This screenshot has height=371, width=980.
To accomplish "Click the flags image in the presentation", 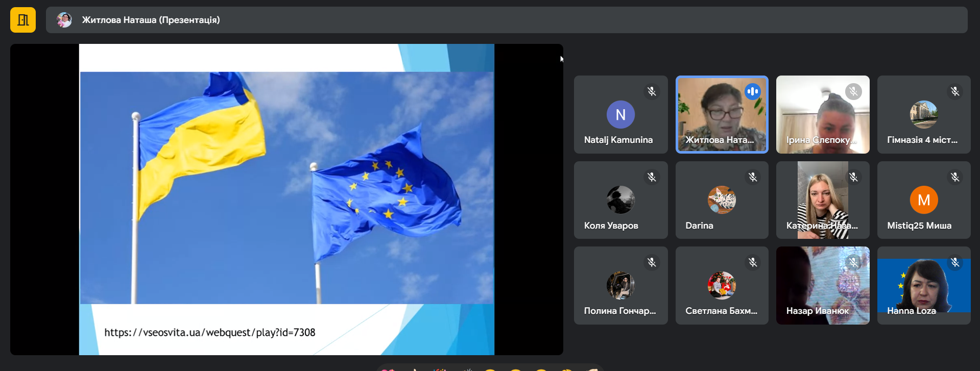I will [286, 187].
